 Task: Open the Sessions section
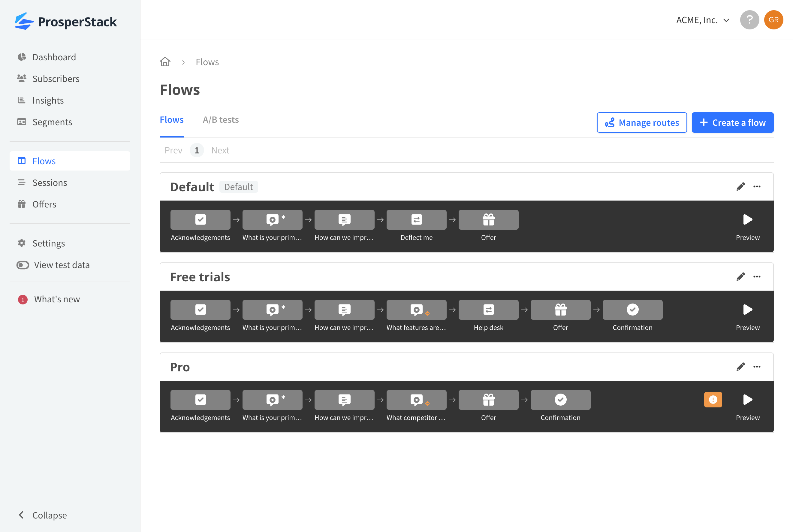tap(50, 182)
